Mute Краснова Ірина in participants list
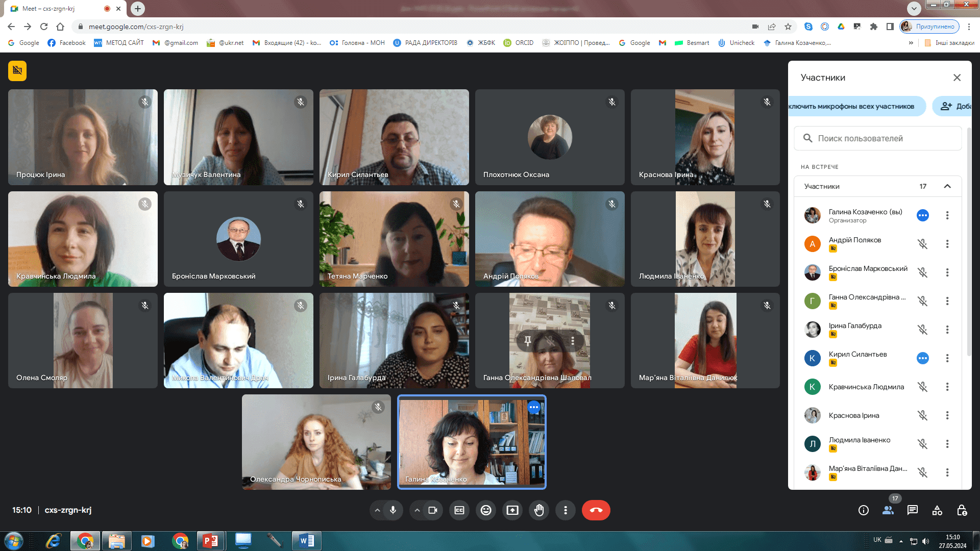Screen dimensions: 980x551 (x=923, y=415)
